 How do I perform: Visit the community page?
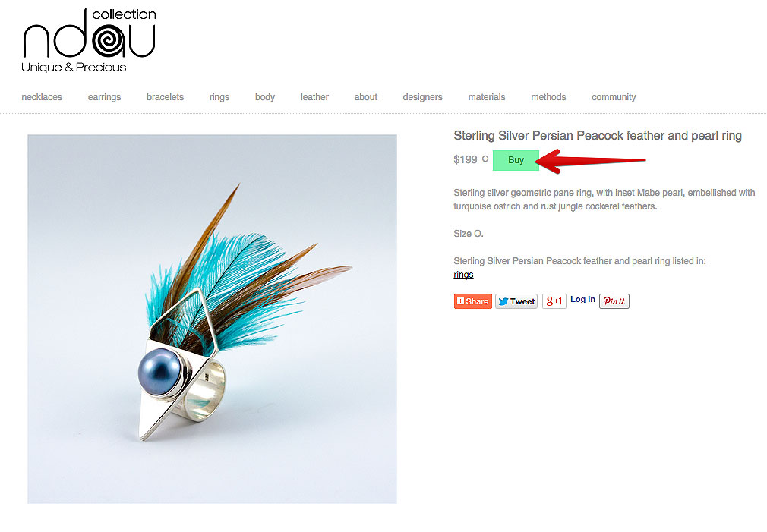[614, 97]
